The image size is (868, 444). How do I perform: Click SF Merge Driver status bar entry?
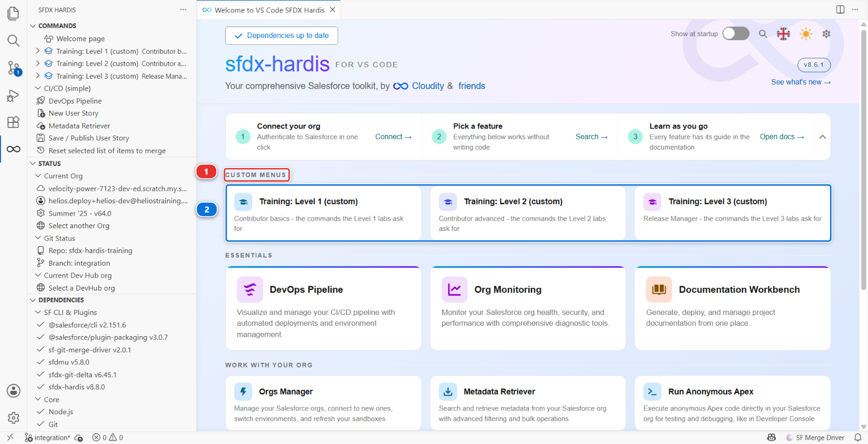[815, 437]
